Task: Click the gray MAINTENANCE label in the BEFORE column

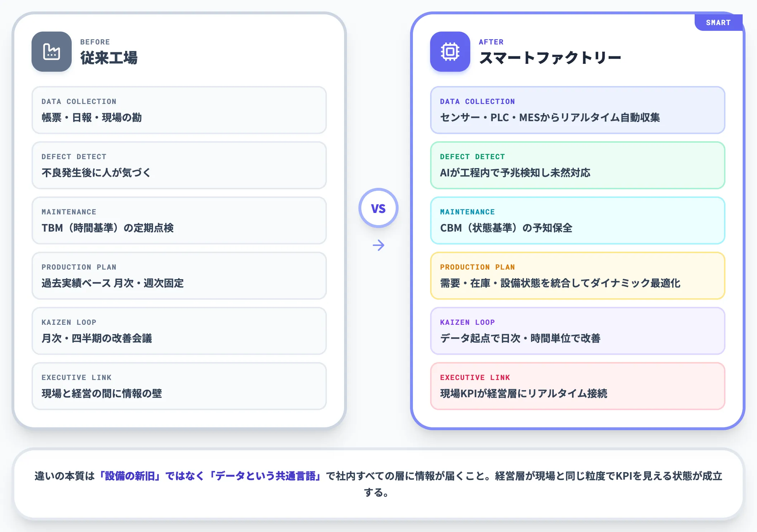Action: (69, 212)
